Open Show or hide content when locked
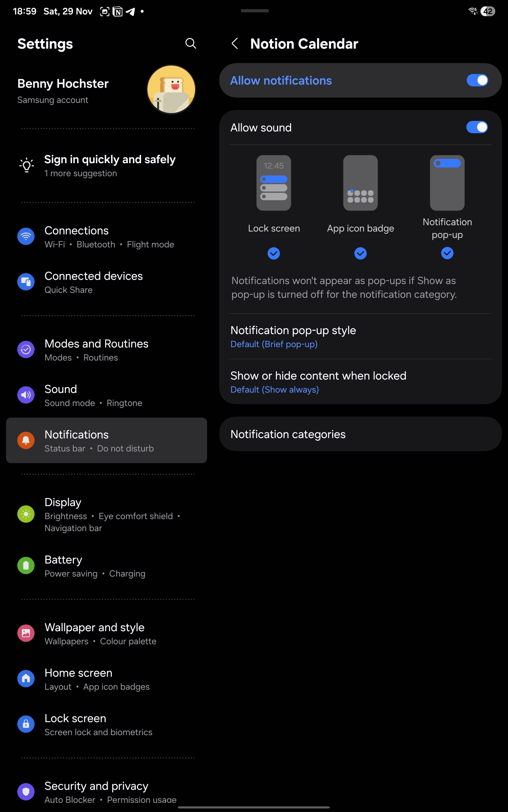The width and height of the screenshot is (508, 812). pyautogui.click(x=360, y=382)
